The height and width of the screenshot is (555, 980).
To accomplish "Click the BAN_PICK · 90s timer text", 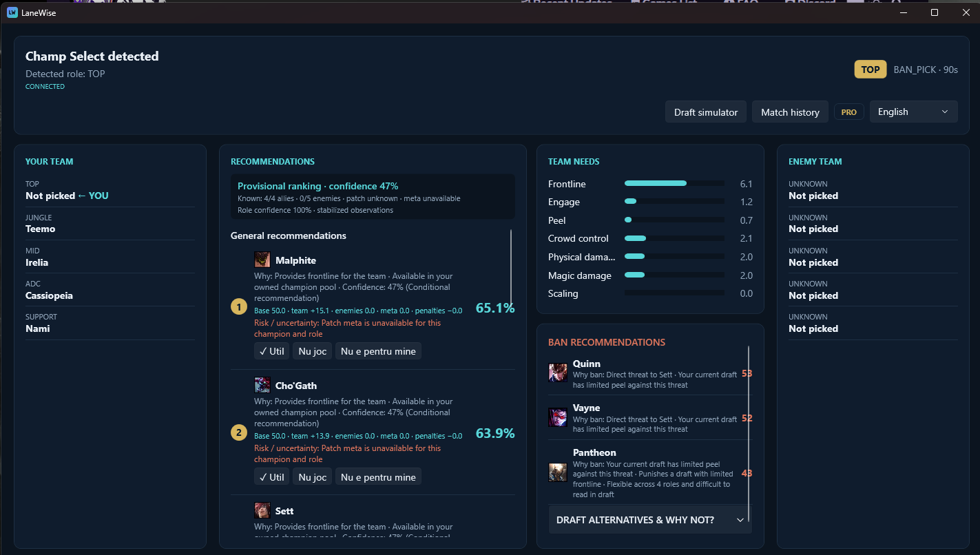I will coord(926,70).
